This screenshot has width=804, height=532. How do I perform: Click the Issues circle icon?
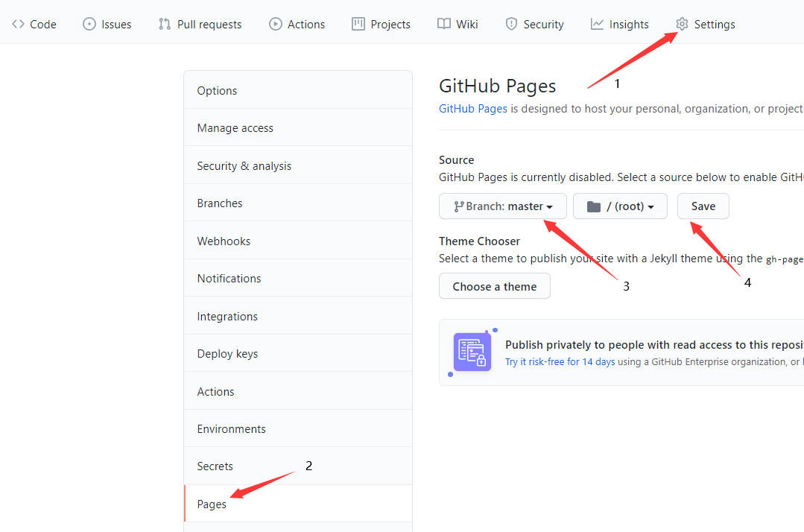tap(89, 24)
